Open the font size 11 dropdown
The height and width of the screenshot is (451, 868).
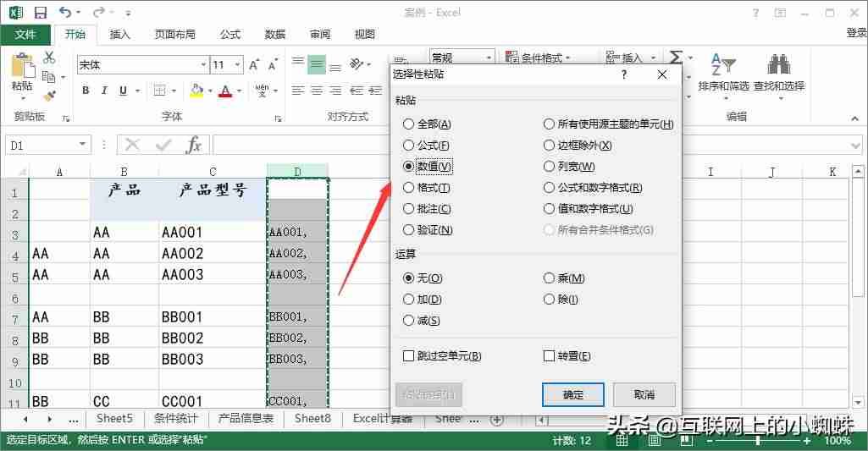[237, 65]
